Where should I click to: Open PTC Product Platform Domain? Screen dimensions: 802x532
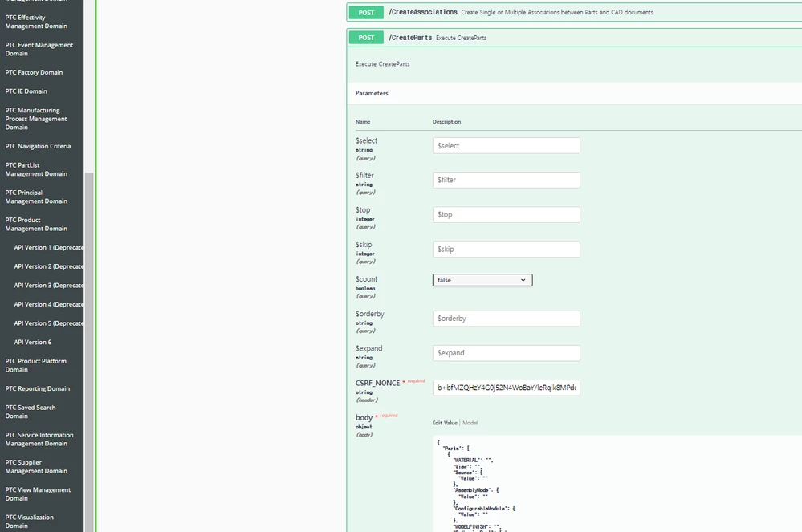pyautogui.click(x=36, y=365)
